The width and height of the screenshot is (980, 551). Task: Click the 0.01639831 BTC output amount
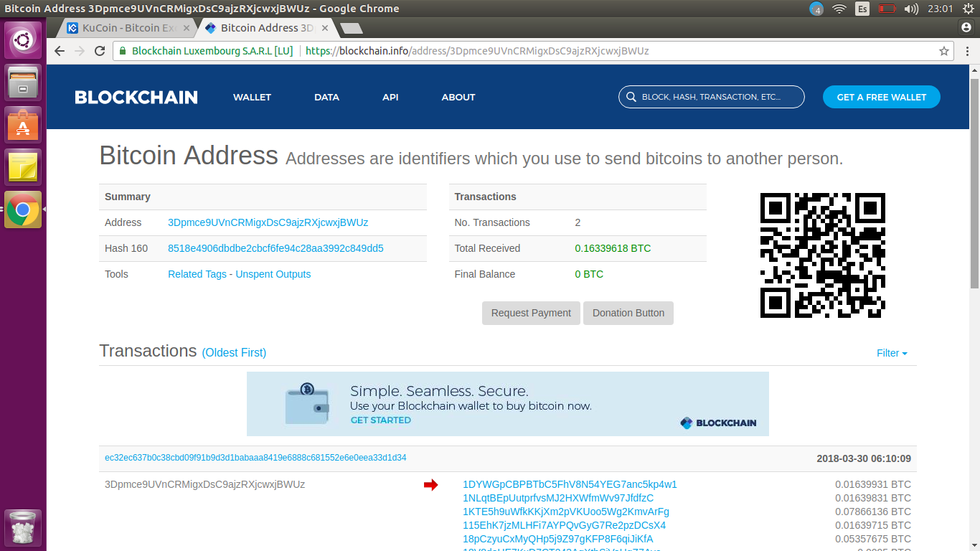tap(873, 498)
